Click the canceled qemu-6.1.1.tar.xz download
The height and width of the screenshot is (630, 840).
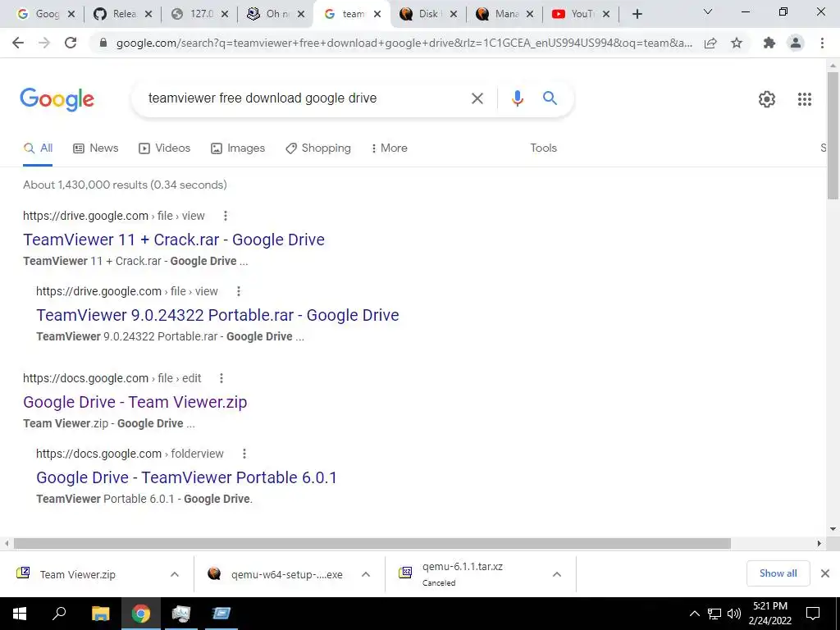click(463, 574)
